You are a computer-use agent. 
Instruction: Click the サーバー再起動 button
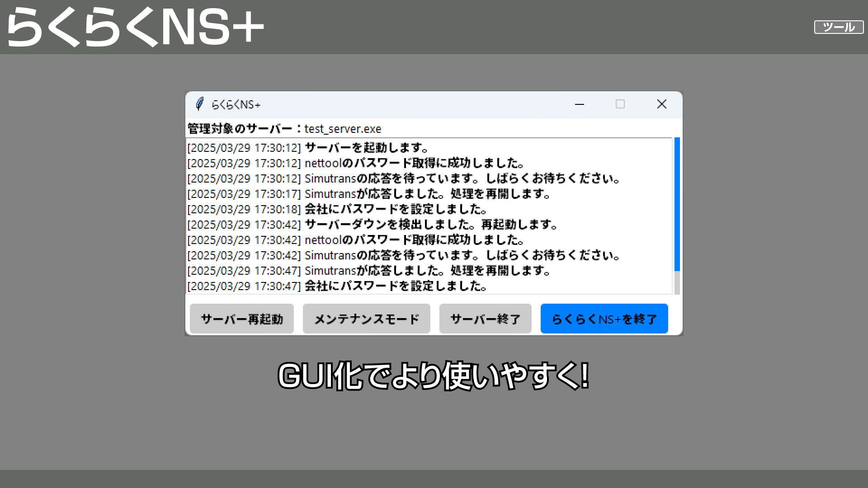pos(242,319)
